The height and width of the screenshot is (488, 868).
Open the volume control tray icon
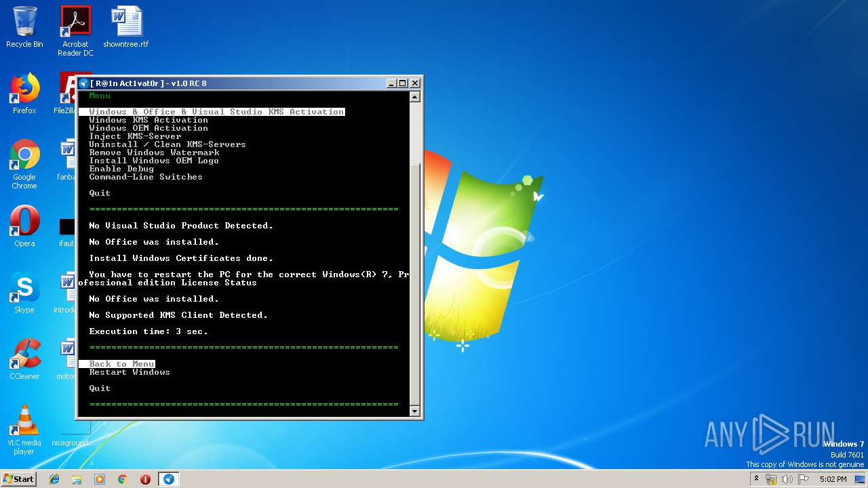coord(787,479)
